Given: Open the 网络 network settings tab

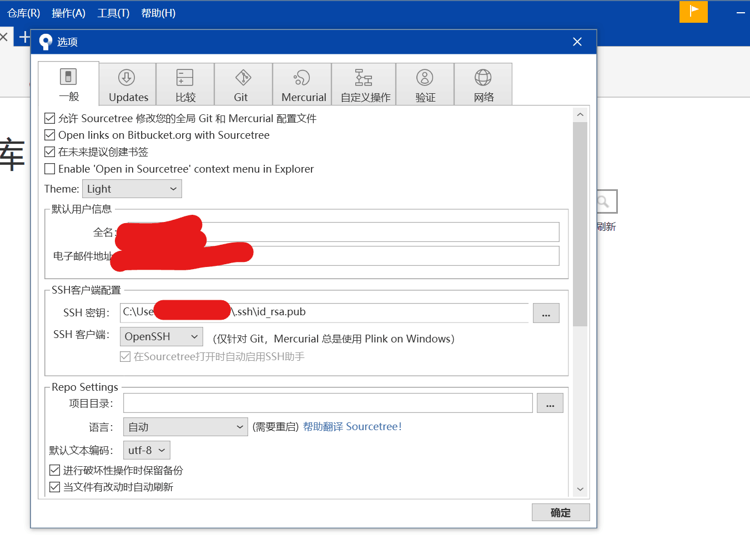Looking at the screenshot, I should tap(483, 84).
